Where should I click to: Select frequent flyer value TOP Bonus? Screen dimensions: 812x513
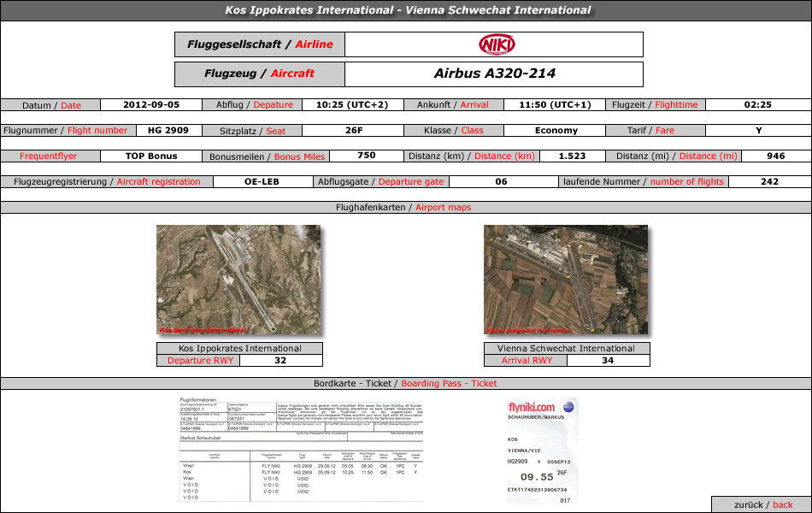click(151, 156)
